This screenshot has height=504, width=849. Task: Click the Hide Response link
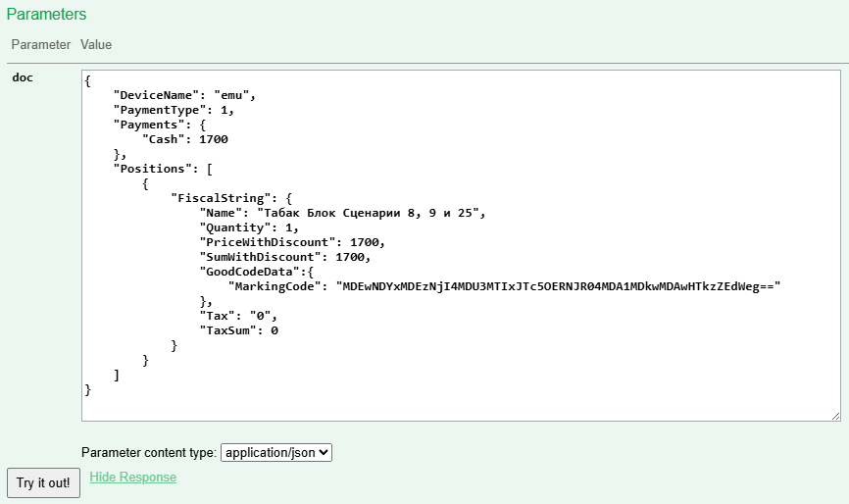click(132, 478)
